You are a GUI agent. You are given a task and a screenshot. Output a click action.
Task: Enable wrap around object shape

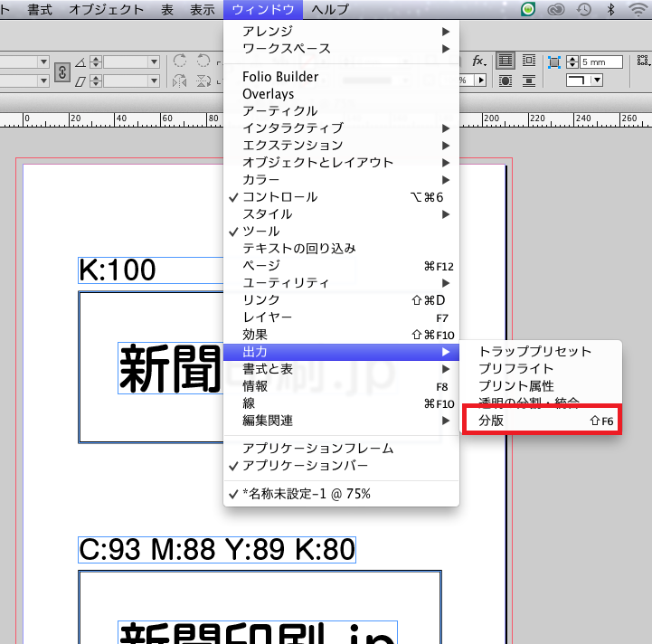pyautogui.click(x=506, y=80)
